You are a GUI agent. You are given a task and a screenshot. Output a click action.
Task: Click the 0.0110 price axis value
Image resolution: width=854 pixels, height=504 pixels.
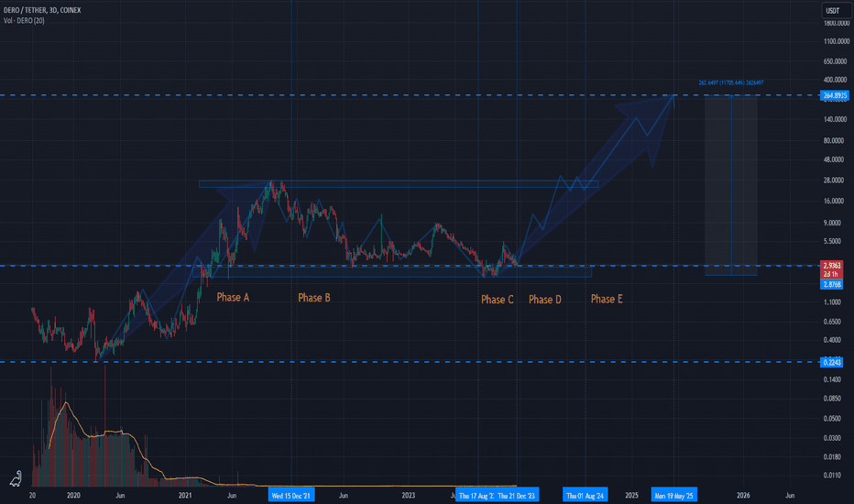point(833,476)
